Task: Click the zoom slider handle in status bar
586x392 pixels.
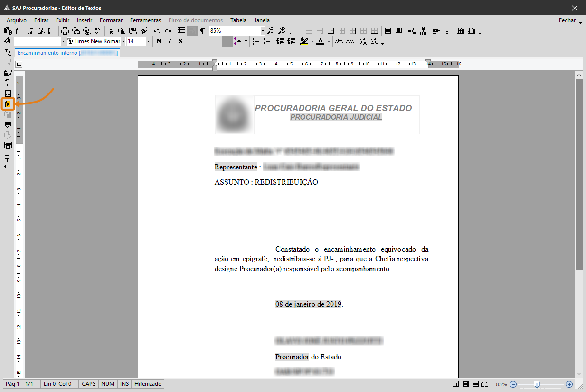Action: pos(537,384)
